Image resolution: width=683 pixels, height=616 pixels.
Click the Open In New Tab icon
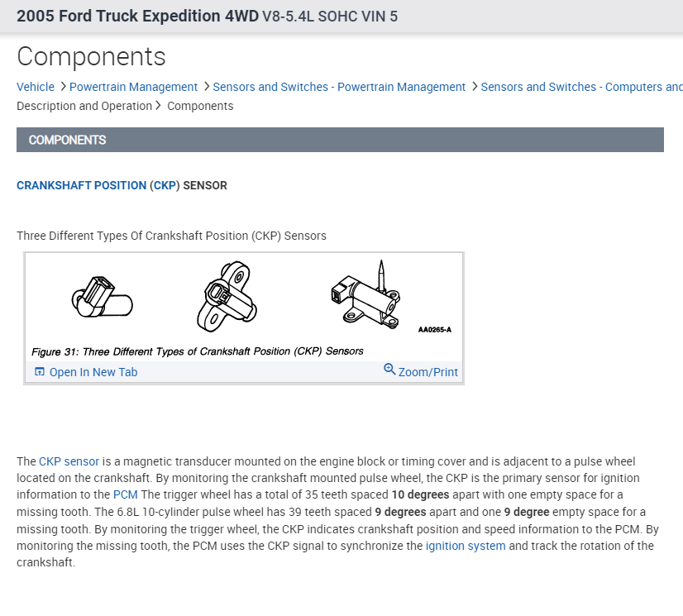(40, 372)
